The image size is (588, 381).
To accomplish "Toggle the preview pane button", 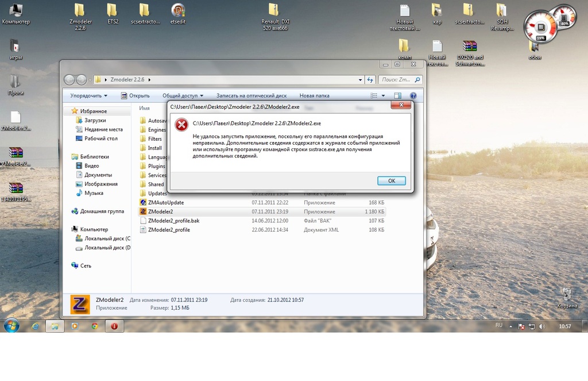I will [397, 96].
